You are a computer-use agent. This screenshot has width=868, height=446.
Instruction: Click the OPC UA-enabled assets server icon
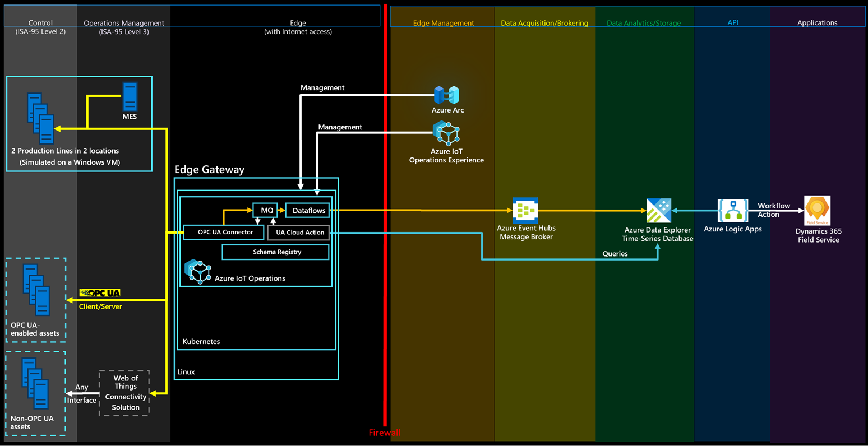[x=36, y=290]
